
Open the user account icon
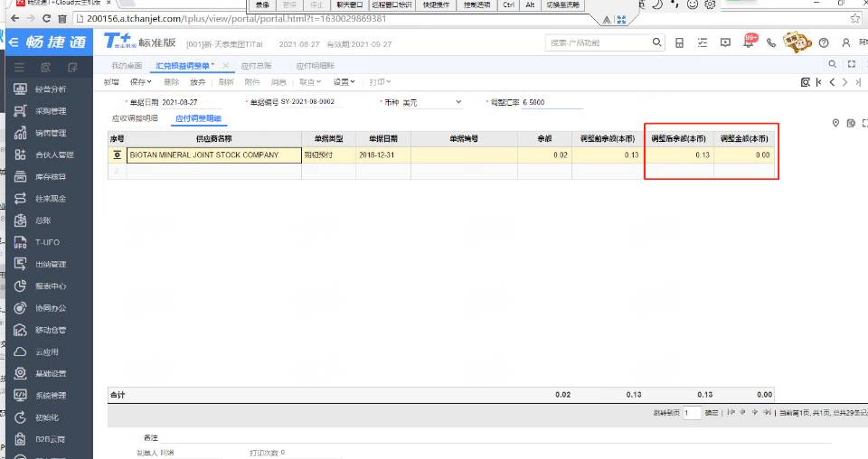click(x=846, y=42)
